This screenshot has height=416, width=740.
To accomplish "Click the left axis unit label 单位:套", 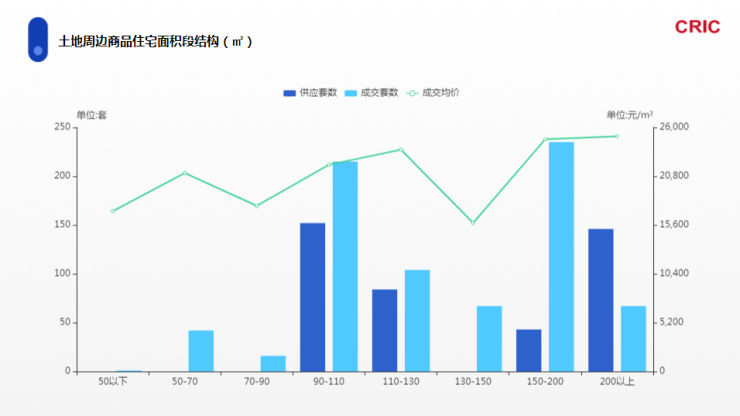I will [92, 115].
